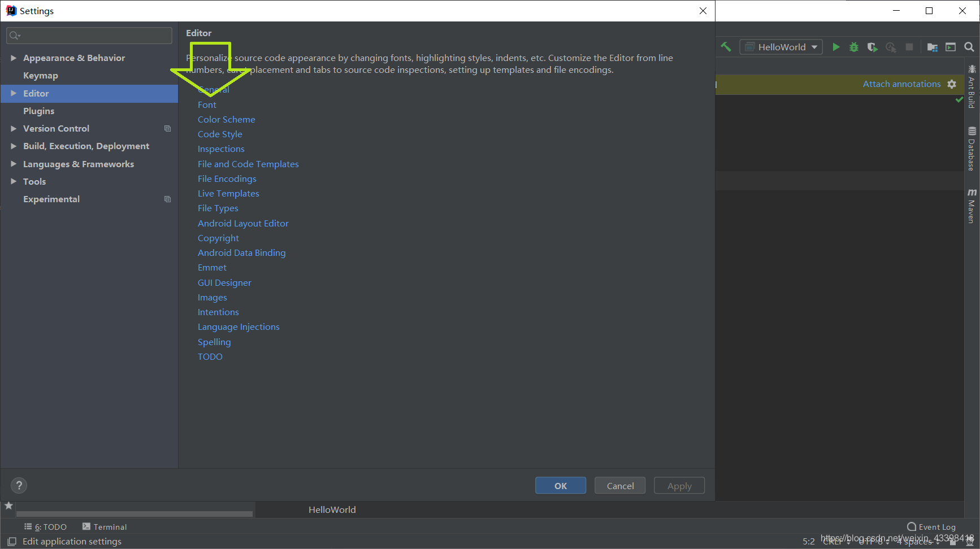Click the Settings help question mark
Image resolution: width=980 pixels, height=549 pixels.
[19, 485]
